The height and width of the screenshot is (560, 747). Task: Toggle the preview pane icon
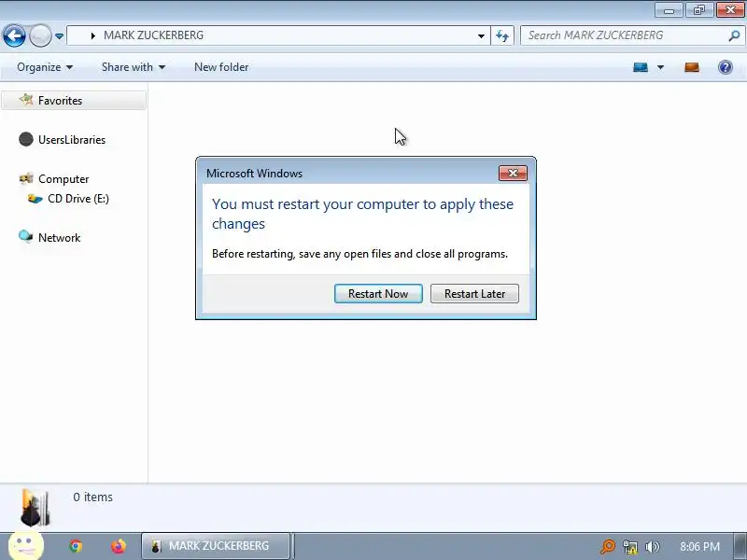[x=692, y=67]
